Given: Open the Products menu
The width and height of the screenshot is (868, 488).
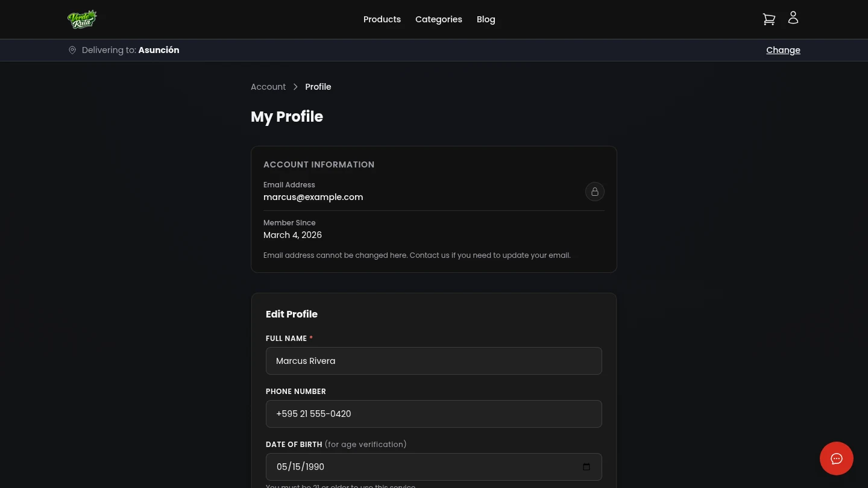Looking at the screenshot, I should click(382, 19).
